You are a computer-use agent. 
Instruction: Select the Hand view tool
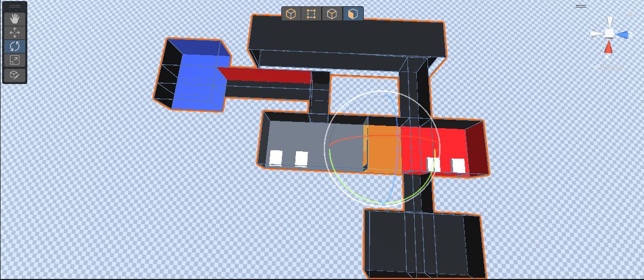click(x=15, y=19)
